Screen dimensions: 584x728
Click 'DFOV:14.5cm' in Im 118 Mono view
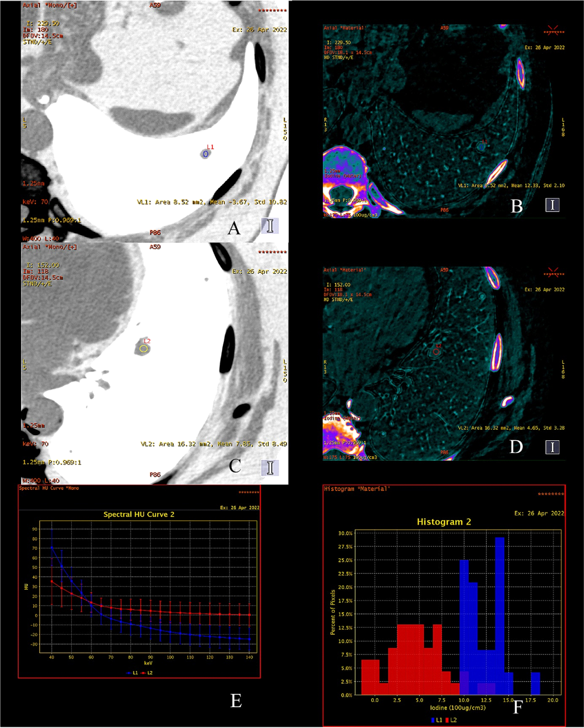[43, 278]
